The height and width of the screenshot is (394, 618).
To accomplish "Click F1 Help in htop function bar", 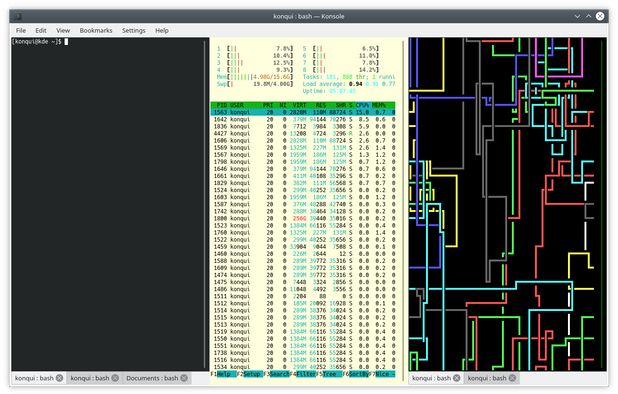I will 223,374.
